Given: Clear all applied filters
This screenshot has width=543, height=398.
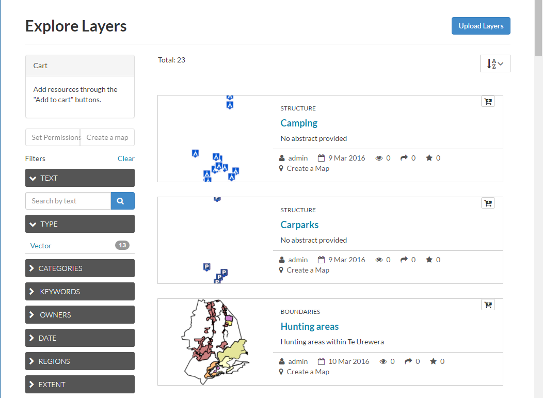Looking at the screenshot, I should click(x=126, y=158).
